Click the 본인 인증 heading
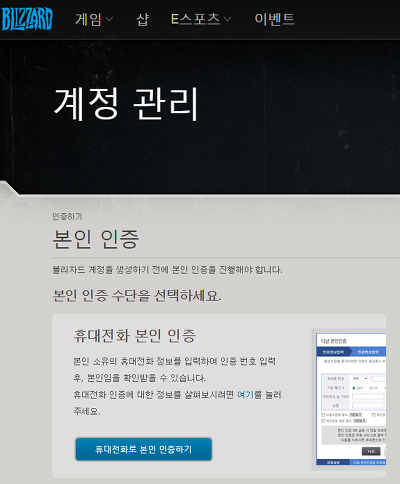 [x=96, y=239]
